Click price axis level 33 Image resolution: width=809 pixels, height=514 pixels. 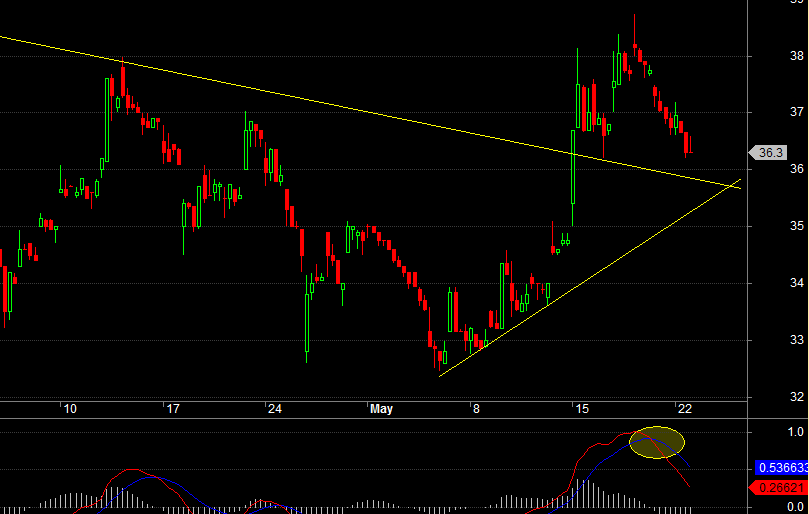pos(797,340)
